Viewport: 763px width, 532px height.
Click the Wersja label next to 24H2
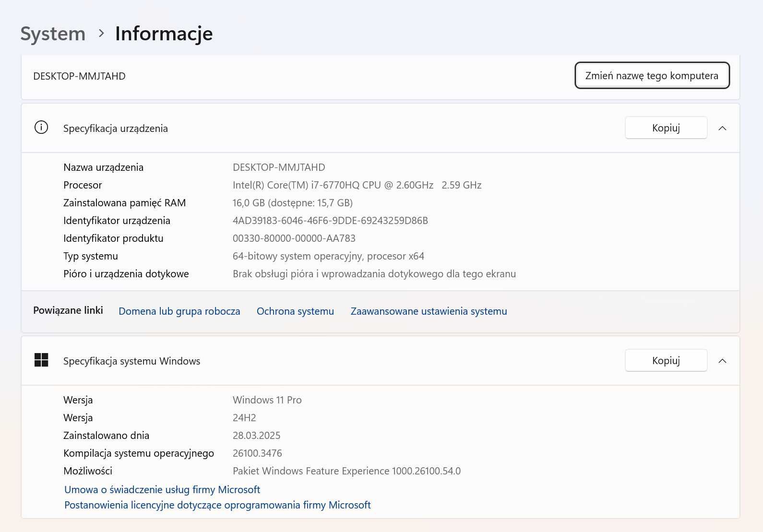coord(78,417)
